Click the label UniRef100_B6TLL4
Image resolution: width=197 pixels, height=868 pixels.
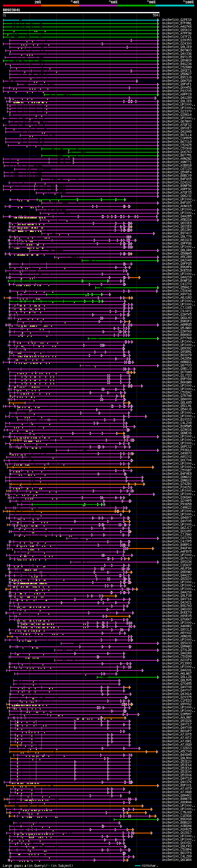click(177, 135)
